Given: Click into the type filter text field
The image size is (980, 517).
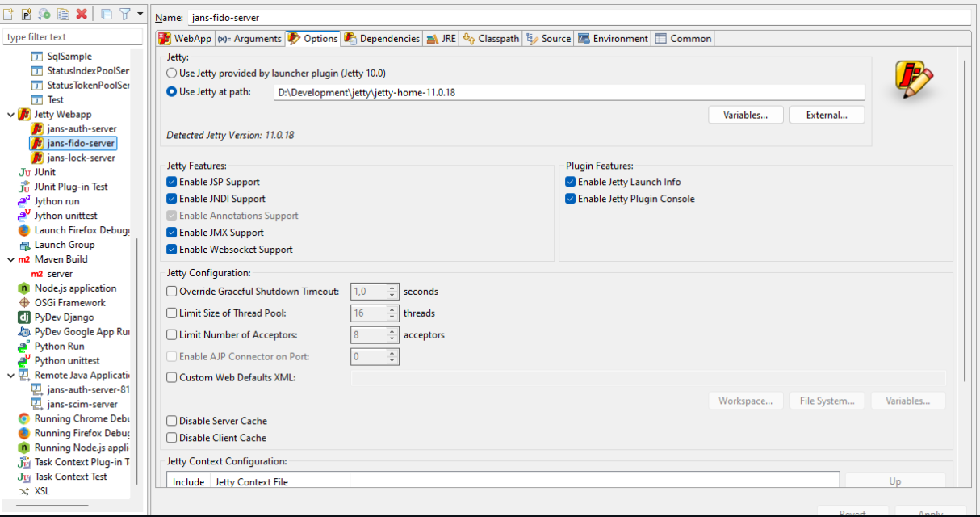Looking at the screenshot, I should point(71,36).
